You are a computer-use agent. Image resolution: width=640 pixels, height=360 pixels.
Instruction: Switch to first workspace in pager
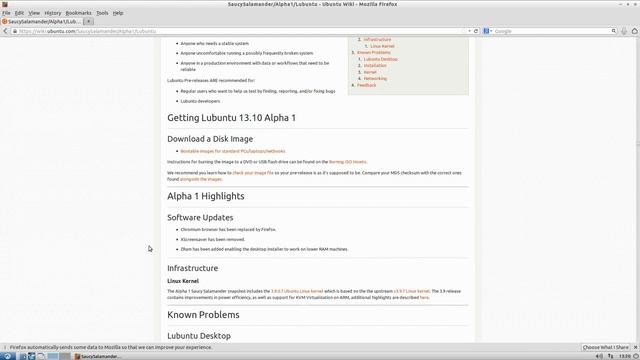pos(53,356)
